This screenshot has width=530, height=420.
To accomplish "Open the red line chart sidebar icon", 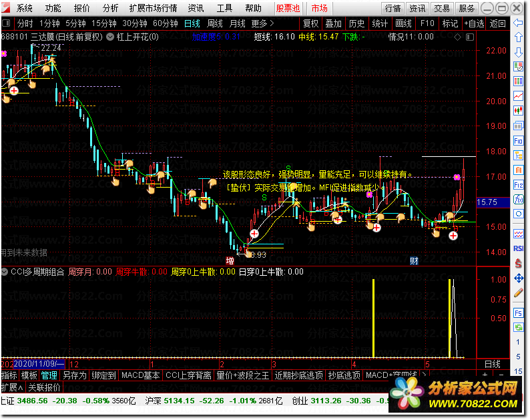I will [x=518, y=95].
